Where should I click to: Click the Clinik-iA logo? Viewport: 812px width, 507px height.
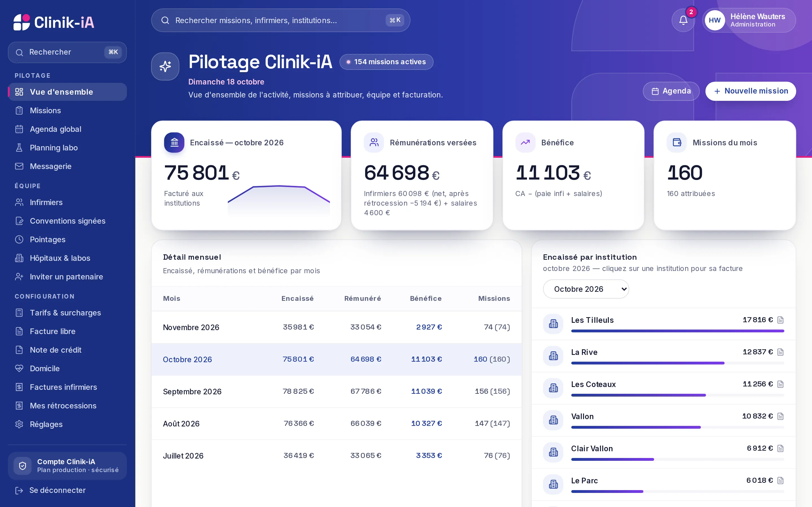coord(54,22)
